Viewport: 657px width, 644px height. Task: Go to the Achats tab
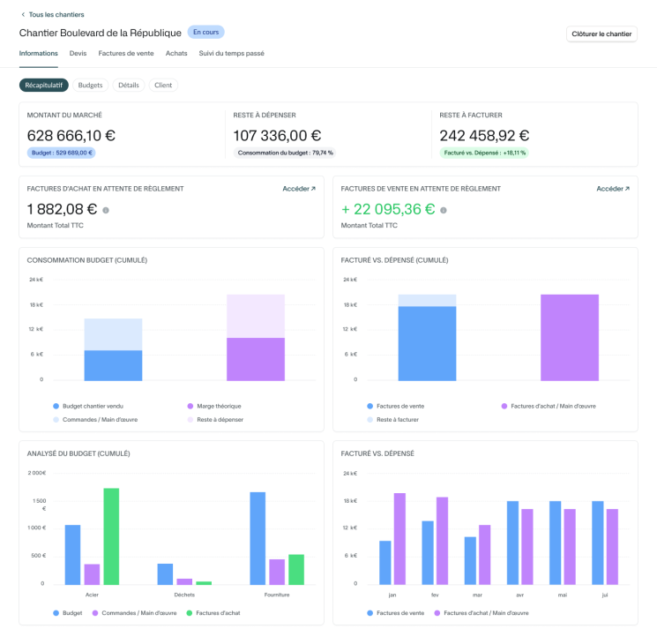176,54
